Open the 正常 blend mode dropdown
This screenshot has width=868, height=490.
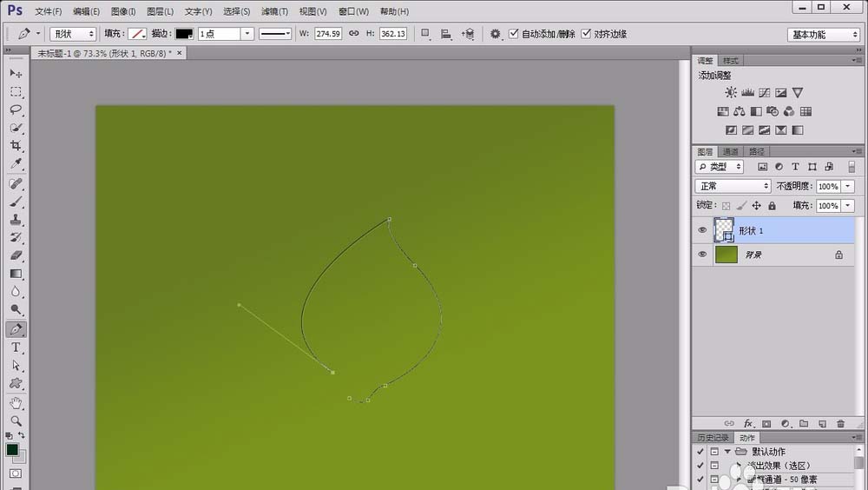pyautogui.click(x=733, y=187)
